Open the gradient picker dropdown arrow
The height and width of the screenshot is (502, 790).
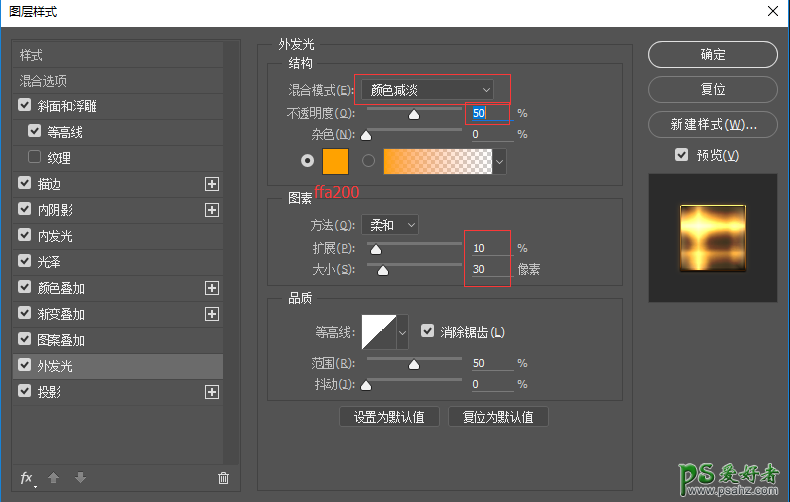point(499,160)
